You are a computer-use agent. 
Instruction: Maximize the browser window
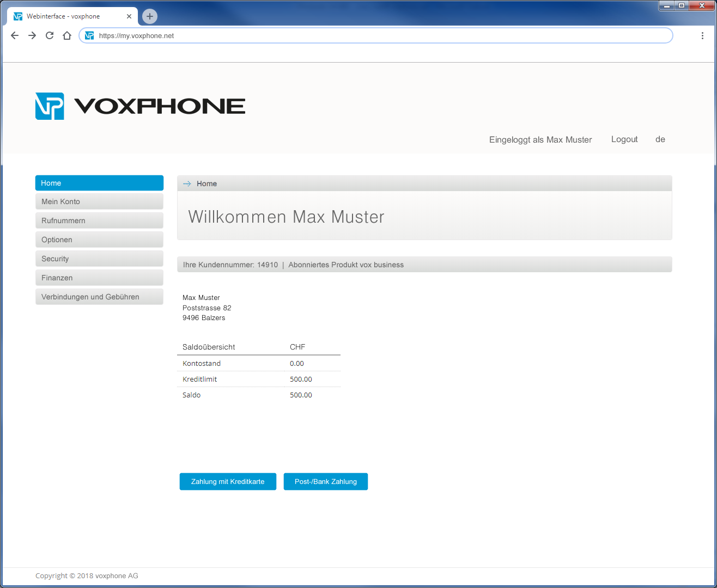[x=681, y=5]
